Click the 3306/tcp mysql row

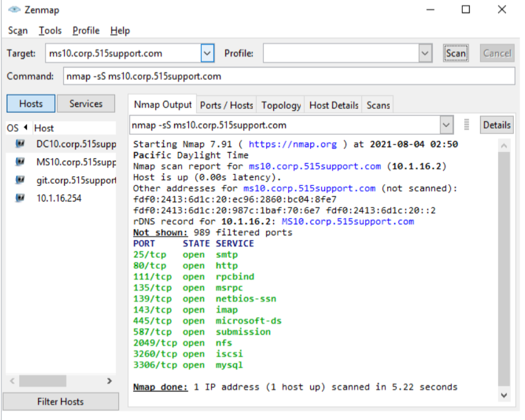(188, 365)
